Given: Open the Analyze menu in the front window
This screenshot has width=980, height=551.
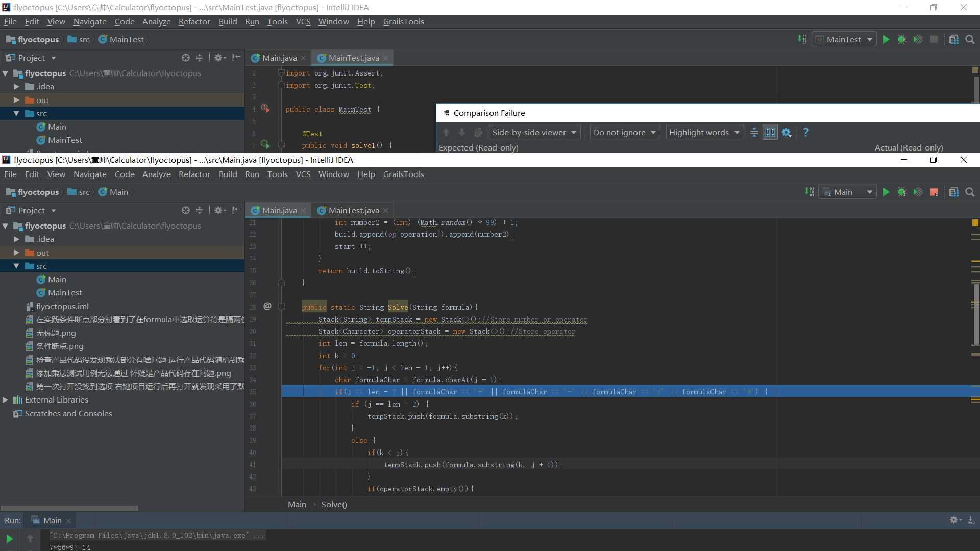Looking at the screenshot, I should click(156, 174).
